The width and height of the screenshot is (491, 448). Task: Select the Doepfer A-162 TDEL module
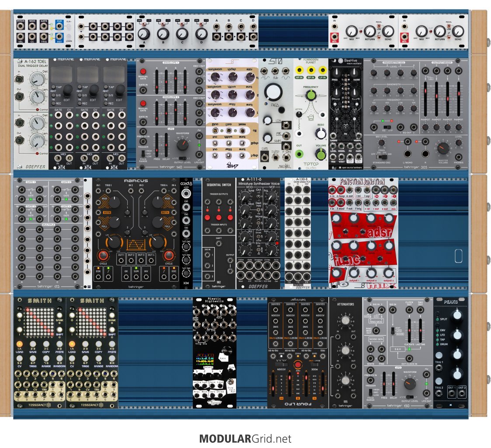[31, 114]
